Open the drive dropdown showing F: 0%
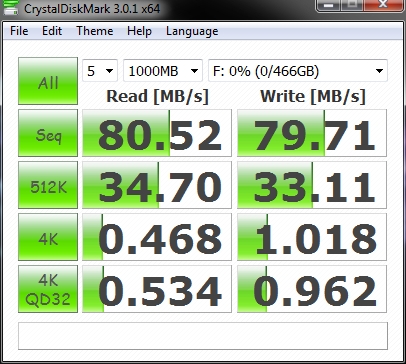Screen dimensions: 406x364 click(298, 71)
